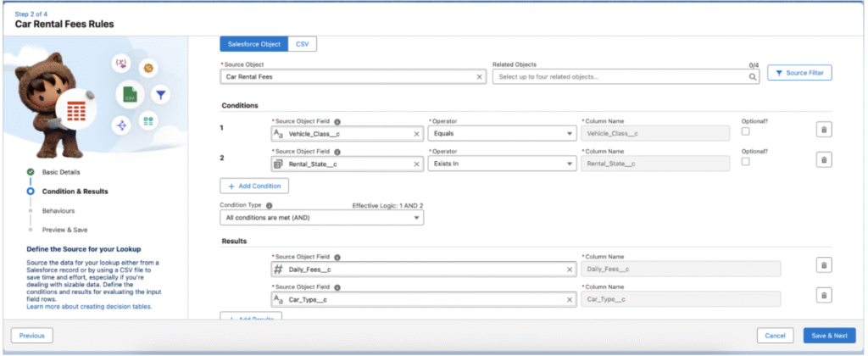Image resolution: width=868 pixels, height=356 pixels.
Task: Clear the Vehicle_Class__c condition field
Action: [416, 133]
